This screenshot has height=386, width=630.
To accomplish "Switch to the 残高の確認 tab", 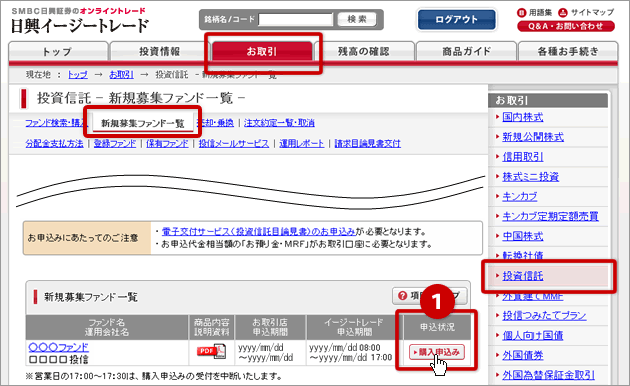I will point(364,51).
